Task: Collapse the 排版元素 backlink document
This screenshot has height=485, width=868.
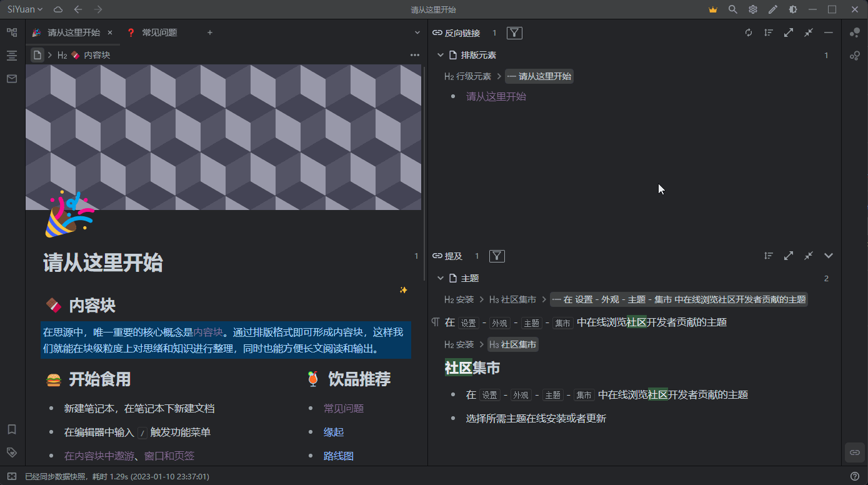Action: 441,55
